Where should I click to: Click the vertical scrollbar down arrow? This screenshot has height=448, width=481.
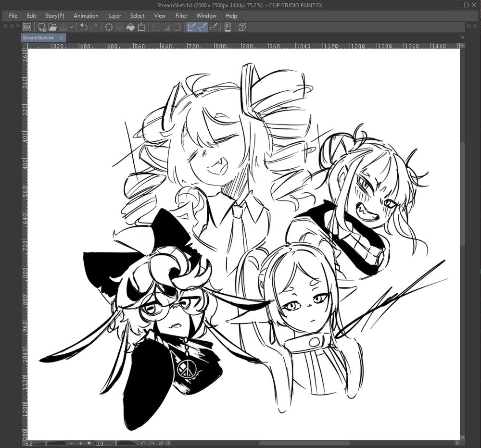tap(463, 438)
